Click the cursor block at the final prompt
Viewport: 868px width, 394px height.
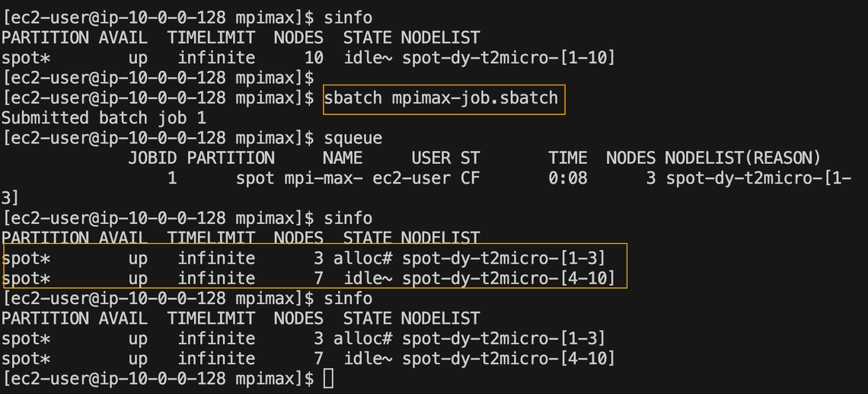pos(328,378)
